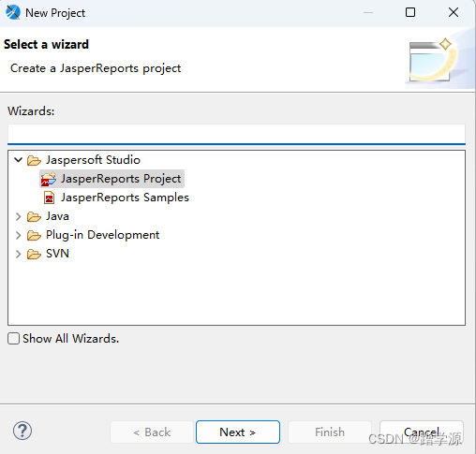The width and height of the screenshot is (476, 454).
Task: Click the Wizards filter text field
Action: (236, 134)
